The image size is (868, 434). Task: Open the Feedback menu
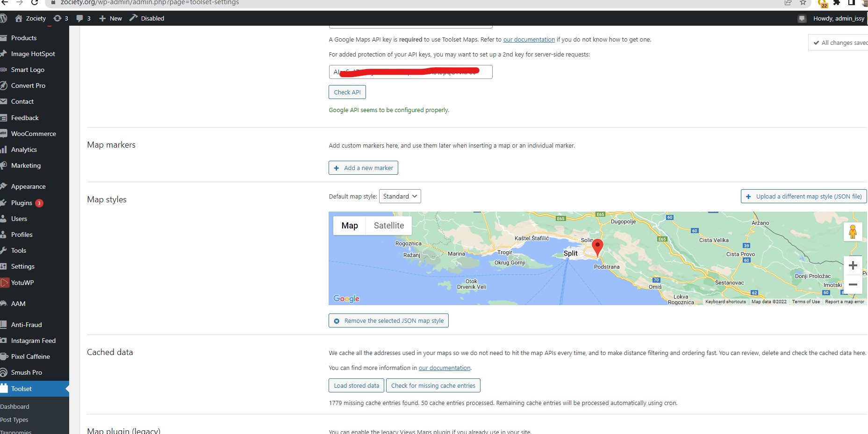click(25, 118)
